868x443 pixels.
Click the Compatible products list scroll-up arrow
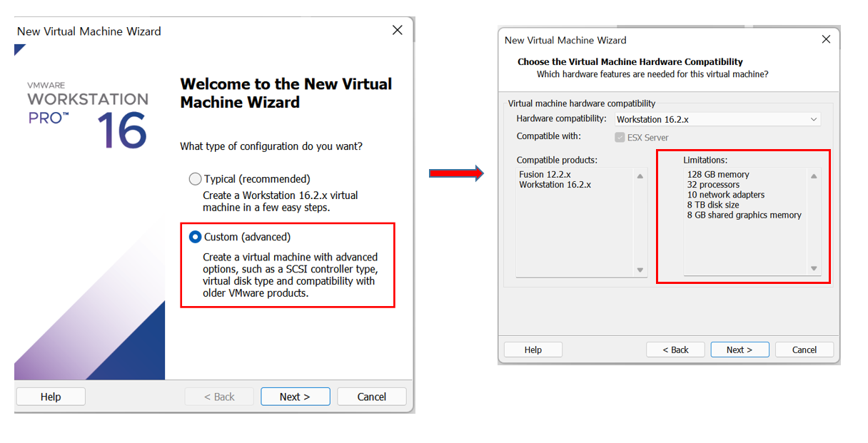coord(640,176)
